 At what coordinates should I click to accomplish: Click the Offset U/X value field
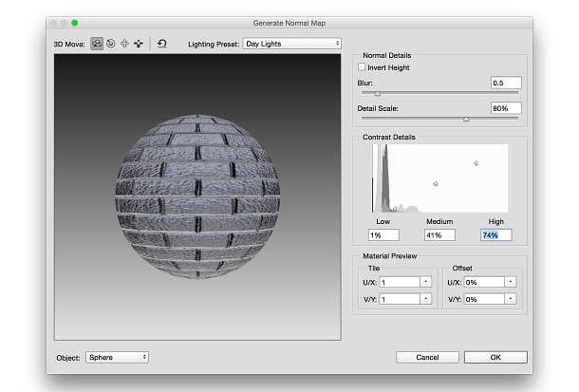484,283
